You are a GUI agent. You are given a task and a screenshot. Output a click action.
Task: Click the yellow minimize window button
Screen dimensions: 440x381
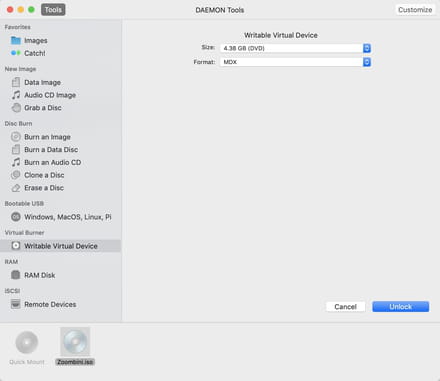point(21,10)
